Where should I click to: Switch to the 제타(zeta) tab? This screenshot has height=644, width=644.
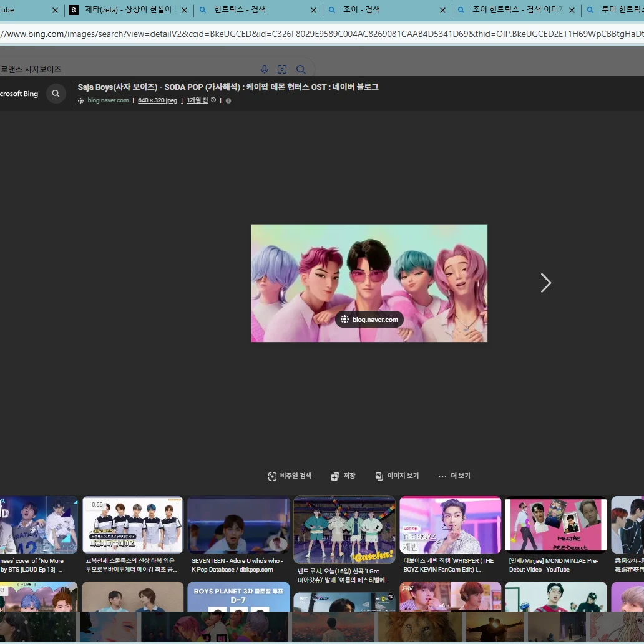tap(129, 10)
